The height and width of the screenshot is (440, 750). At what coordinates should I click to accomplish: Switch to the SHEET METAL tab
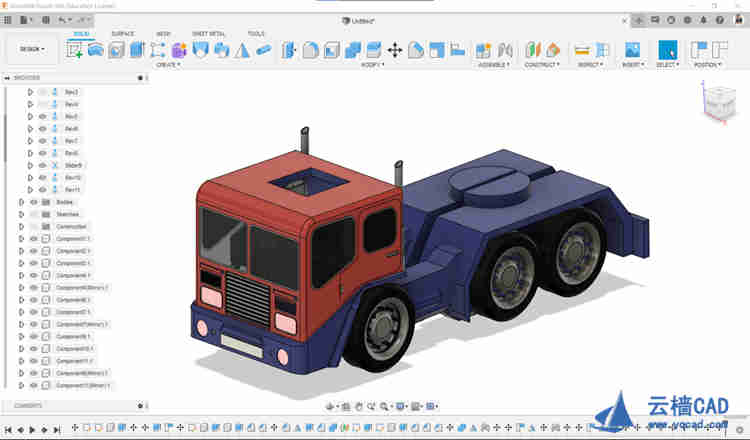(x=209, y=33)
